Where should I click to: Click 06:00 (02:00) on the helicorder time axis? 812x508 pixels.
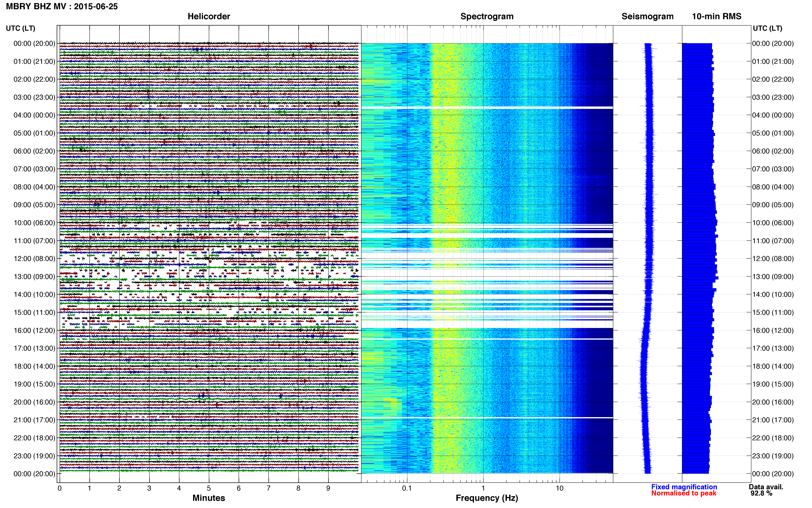pyautogui.click(x=34, y=151)
